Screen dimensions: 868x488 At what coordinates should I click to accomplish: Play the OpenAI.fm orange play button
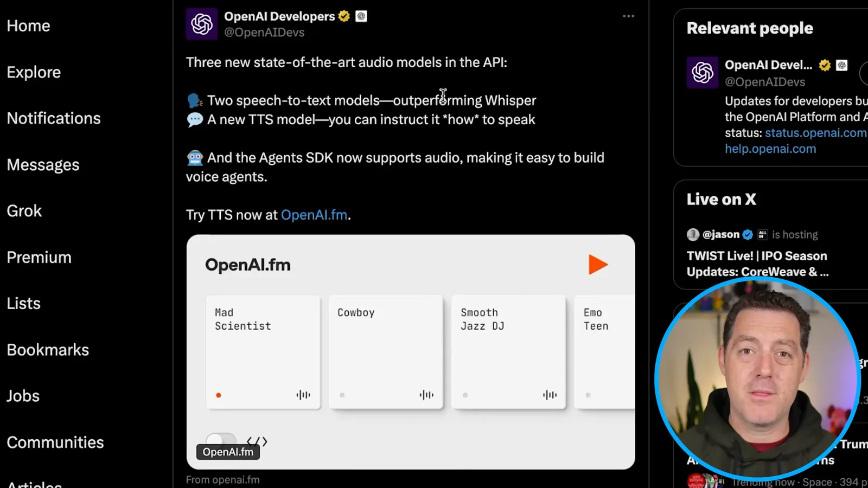coord(598,265)
